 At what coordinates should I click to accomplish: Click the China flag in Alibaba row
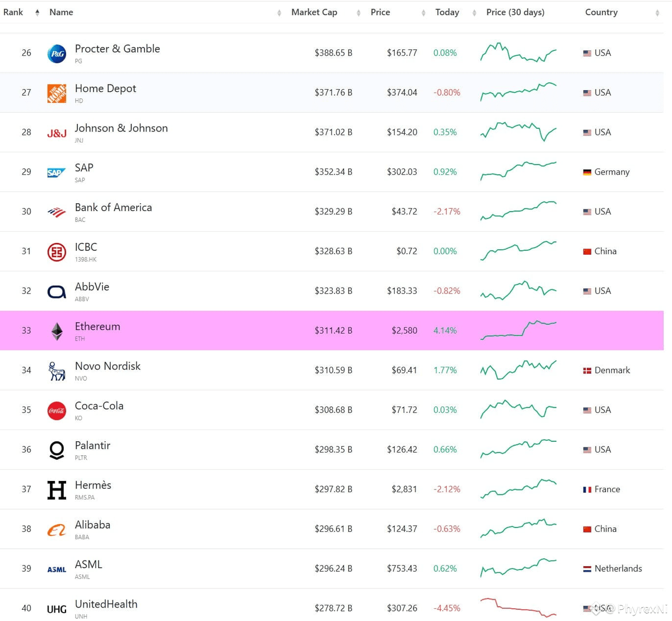[x=587, y=529]
